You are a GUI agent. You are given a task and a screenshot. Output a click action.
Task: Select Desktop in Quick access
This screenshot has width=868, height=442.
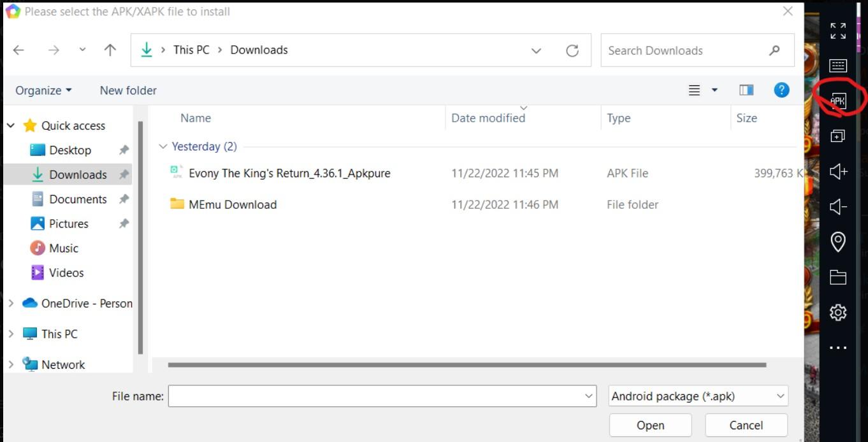pyautogui.click(x=70, y=150)
